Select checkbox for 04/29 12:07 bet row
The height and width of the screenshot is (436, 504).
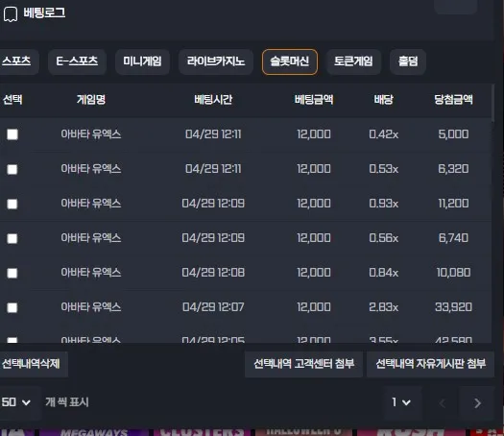pos(12,307)
